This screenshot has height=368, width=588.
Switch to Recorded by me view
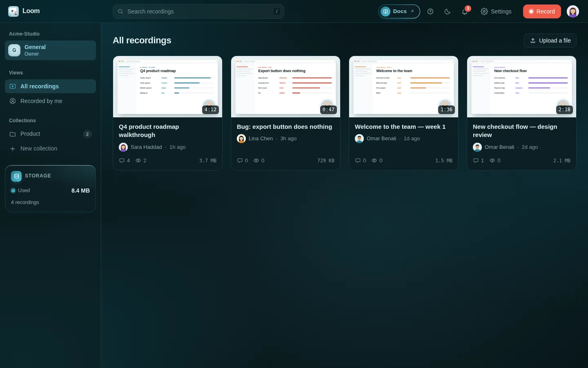51,101
